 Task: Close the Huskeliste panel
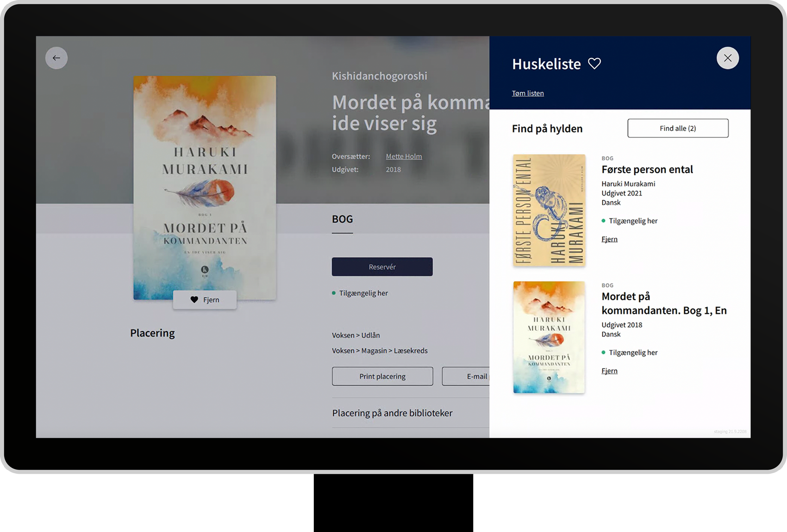[x=728, y=58]
